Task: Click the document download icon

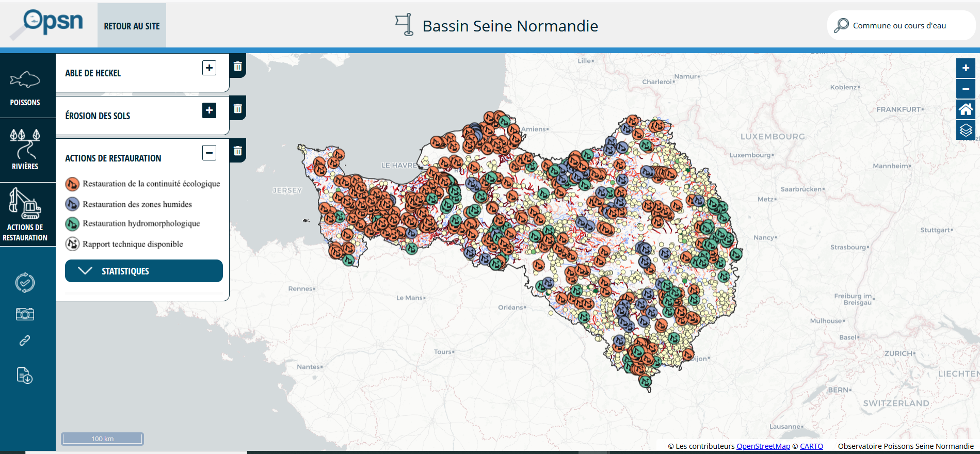Action: point(25,376)
